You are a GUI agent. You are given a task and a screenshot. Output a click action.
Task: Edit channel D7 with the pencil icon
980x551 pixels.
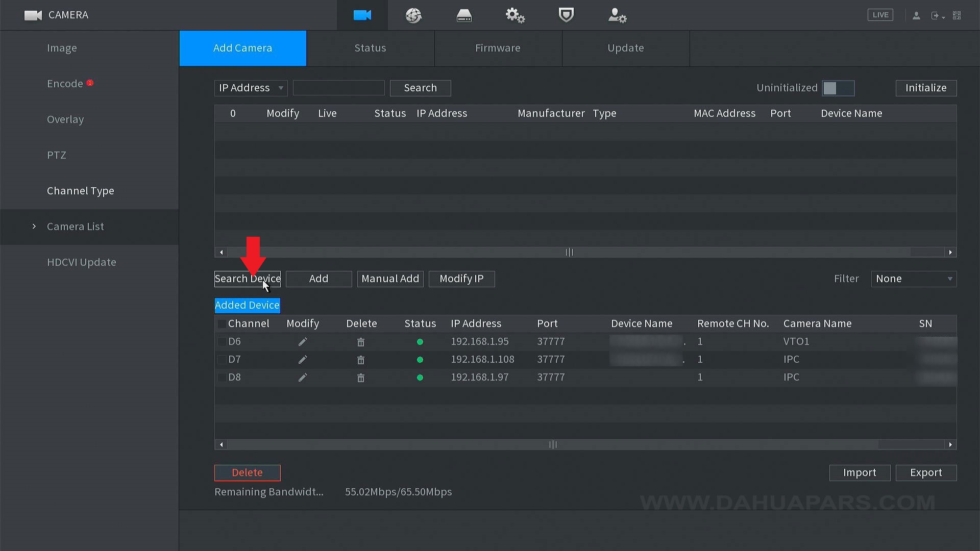(x=303, y=360)
